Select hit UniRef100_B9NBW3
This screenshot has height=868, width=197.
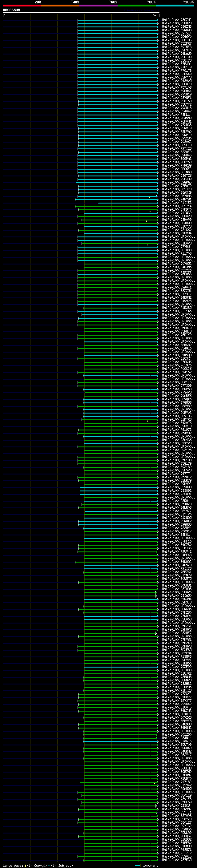coord(177,30)
